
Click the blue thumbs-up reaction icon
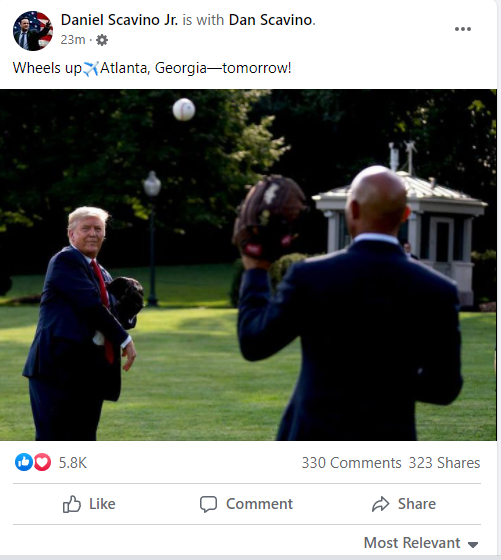click(x=24, y=462)
